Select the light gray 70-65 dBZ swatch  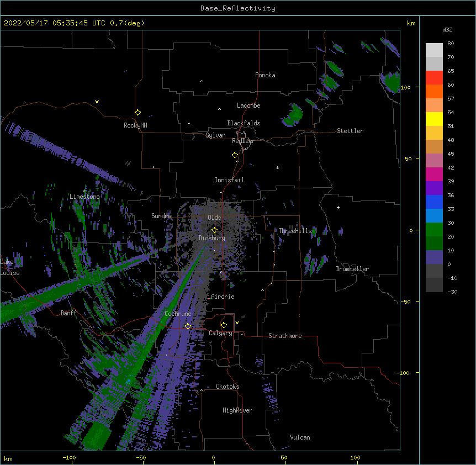tap(434, 64)
